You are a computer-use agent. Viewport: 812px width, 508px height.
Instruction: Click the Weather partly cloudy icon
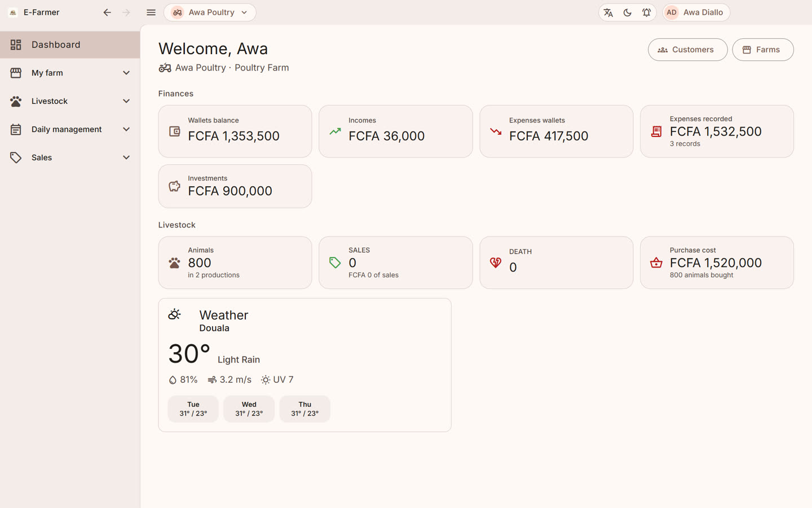(175, 314)
